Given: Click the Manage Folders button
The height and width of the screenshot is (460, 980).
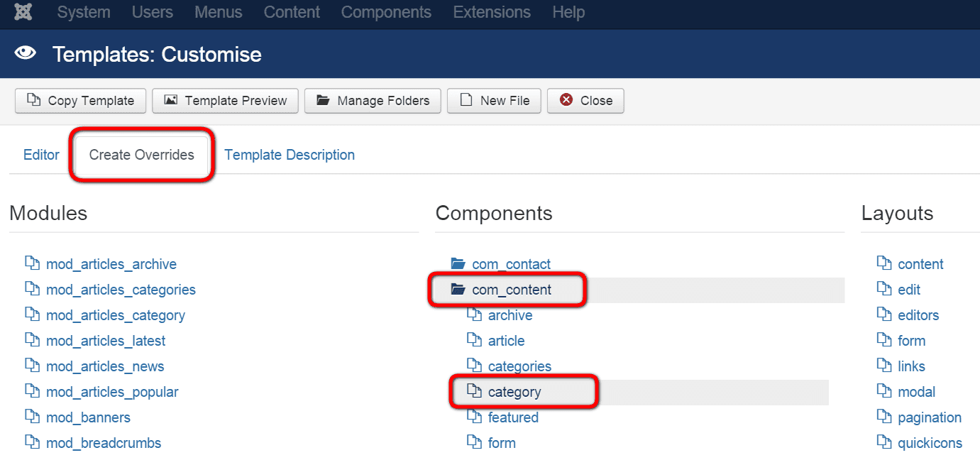Looking at the screenshot, I should click(x=373, y=101).
